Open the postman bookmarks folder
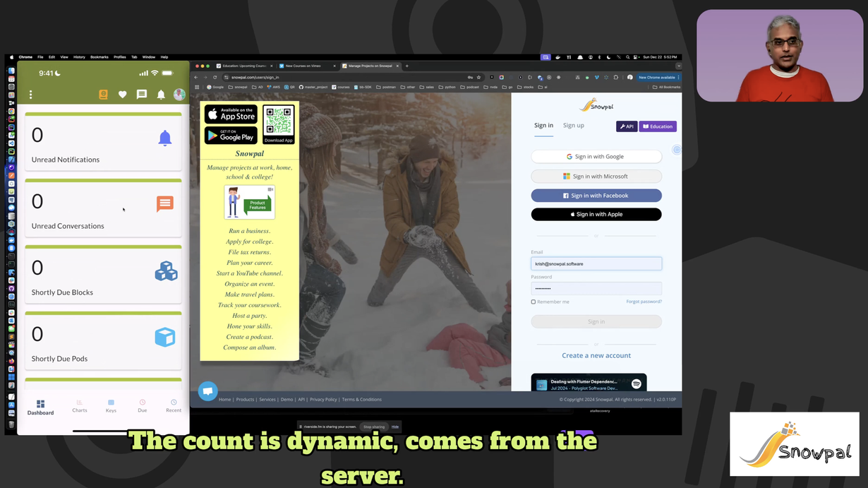This screenshot has width=868, height=488. pyautogui.click(x=385, y=87)
